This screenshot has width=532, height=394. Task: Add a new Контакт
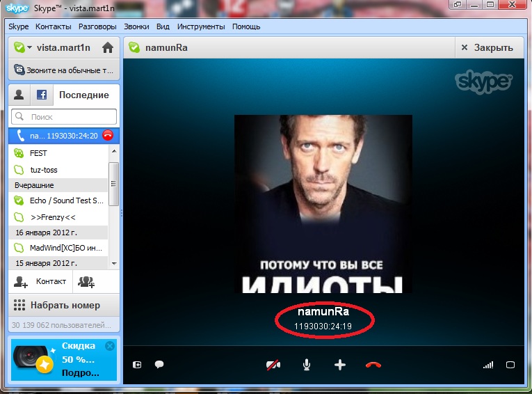[x=40, y=281]
